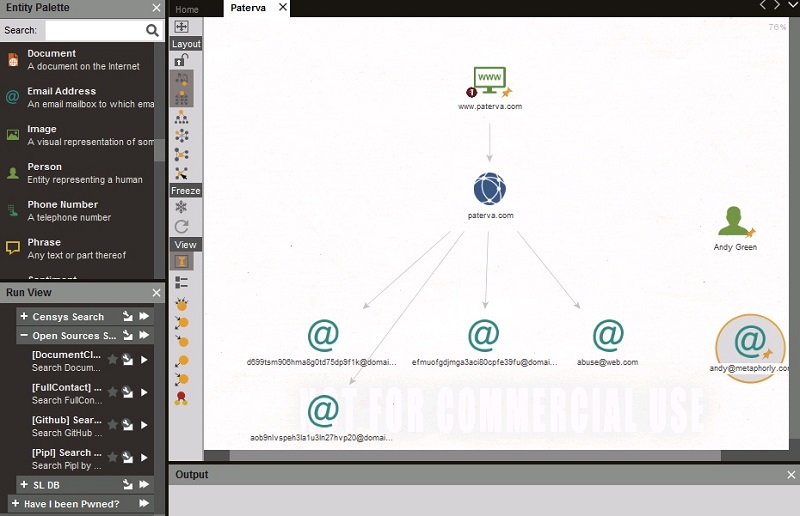The width and height of the screenshot is (800, 516).
Task: Select the www.paterva.com website node
Action: [x=490, y=88]
